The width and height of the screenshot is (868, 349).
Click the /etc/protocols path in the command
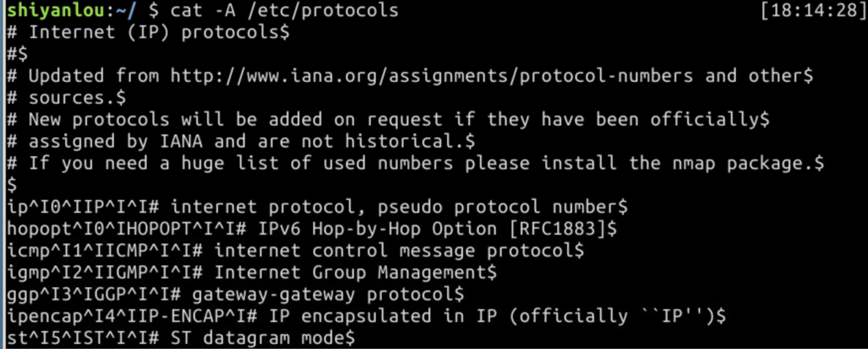pos(323,10)
